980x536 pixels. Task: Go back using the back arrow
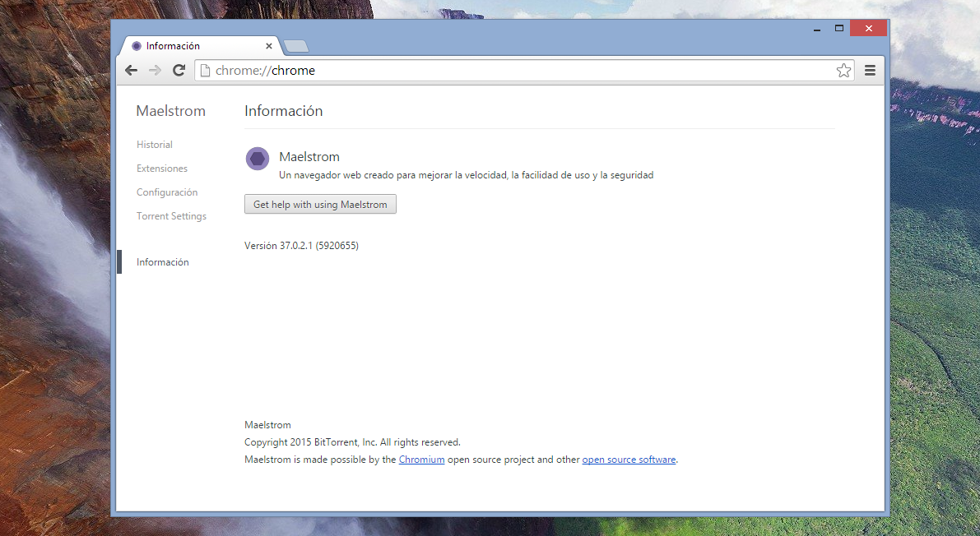pyautogui.click(x=131, y=71)
